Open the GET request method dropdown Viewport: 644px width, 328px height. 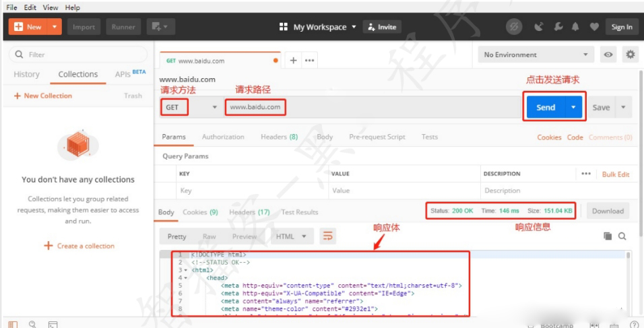[191, 107]
